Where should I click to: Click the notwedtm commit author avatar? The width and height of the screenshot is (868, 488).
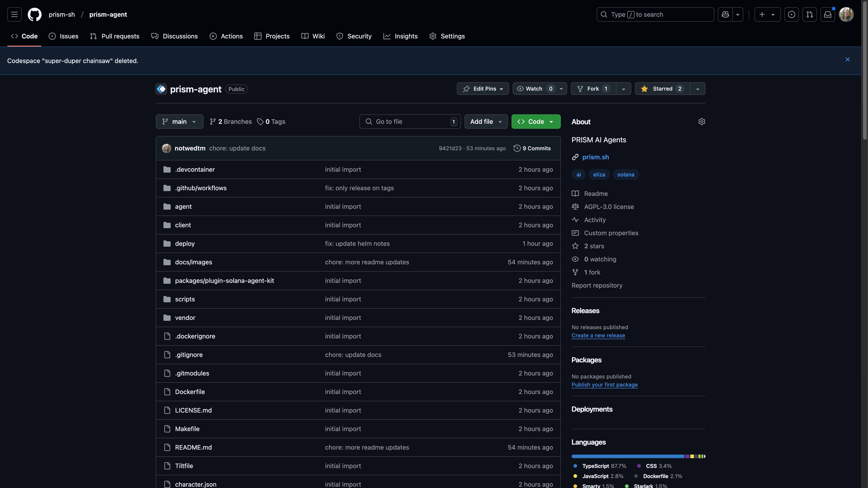coord(166,148)
